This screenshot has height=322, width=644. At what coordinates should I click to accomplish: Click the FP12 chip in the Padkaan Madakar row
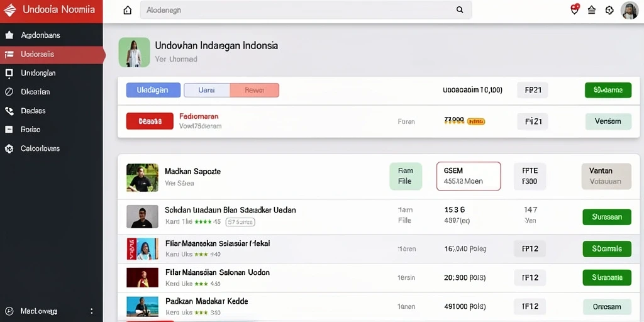(x=530, y=307)
